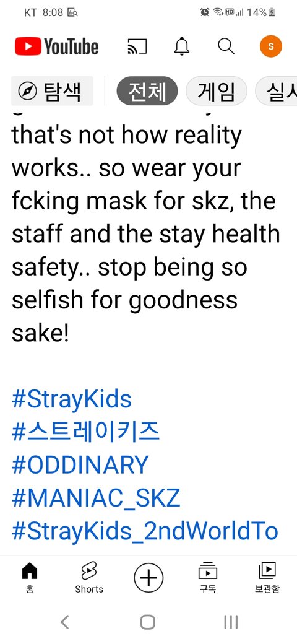Open the #StrayKids_2ndWorldTo hashtag
Screen dimensions: 297x644
coord(145,531)
